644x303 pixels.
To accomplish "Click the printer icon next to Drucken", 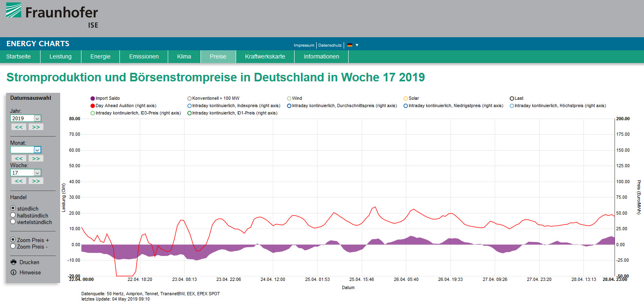I will (x=14, y=262).
